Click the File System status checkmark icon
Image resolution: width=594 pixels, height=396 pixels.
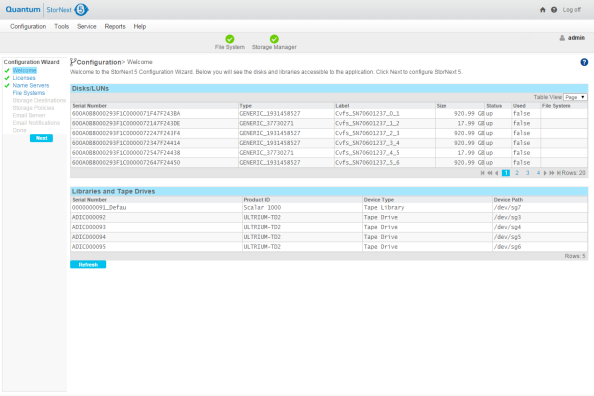tap(230, 39)
